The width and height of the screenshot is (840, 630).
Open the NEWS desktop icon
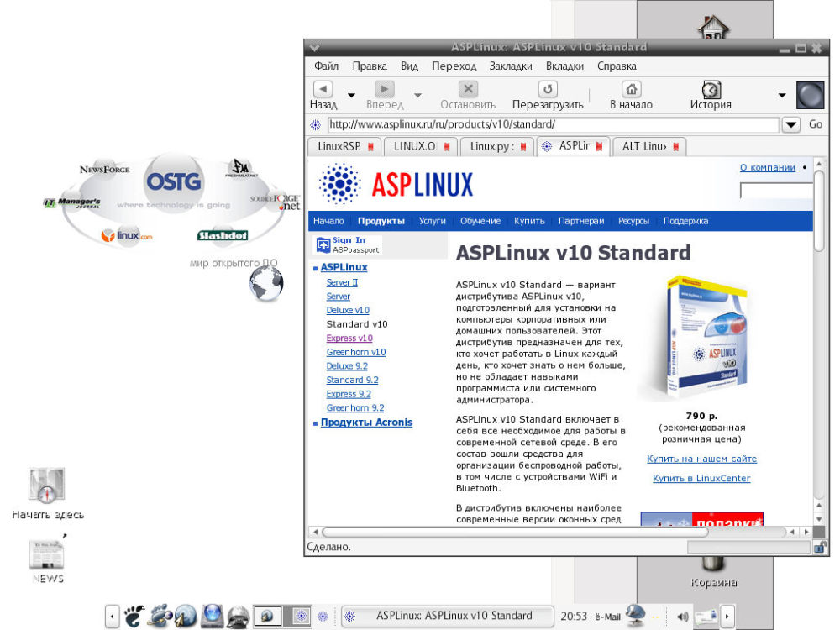coord(46,554)
